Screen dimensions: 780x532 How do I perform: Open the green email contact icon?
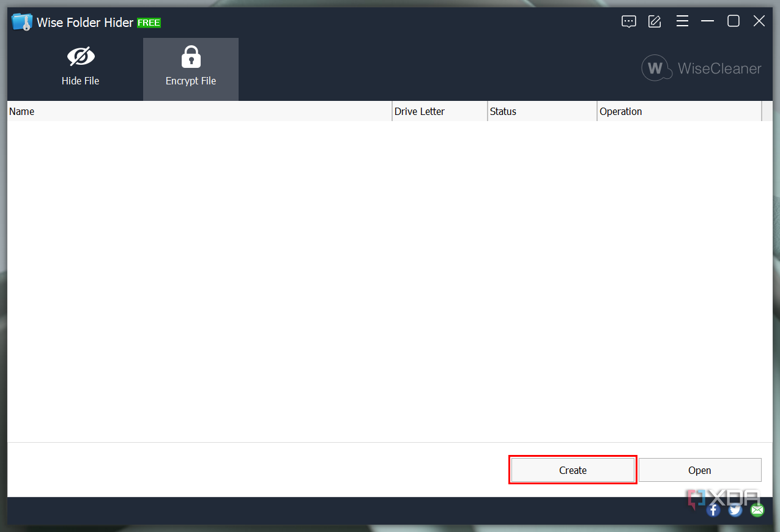point(757,509)
